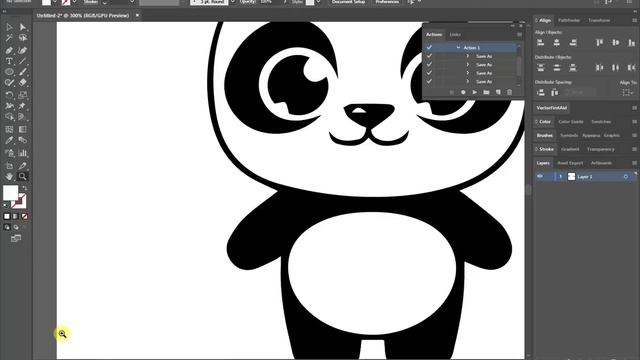
Task: Select the Type tool
Action: [9, 61]
